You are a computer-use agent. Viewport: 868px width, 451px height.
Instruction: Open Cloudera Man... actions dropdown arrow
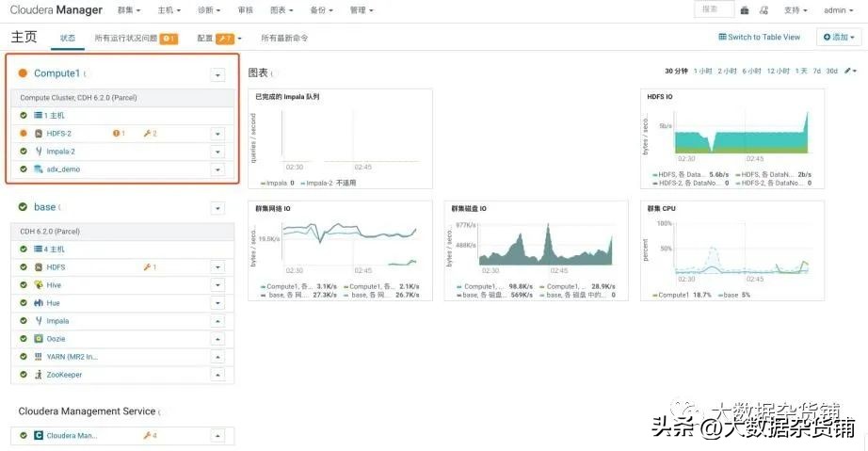[217, 436]
